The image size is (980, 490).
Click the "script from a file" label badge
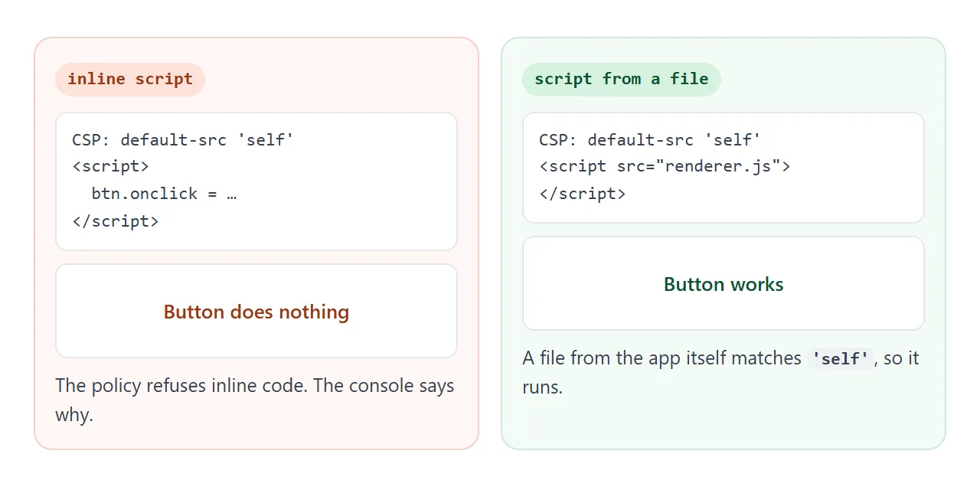(x=622, y=80)
